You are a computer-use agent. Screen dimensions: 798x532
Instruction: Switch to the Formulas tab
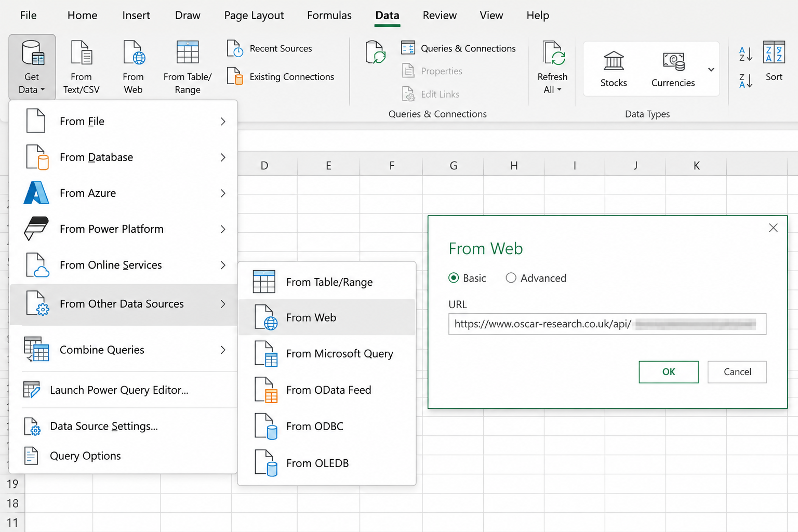coord(329,15)
